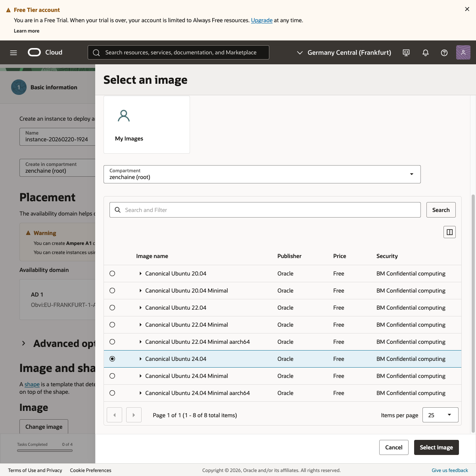Select Canonical Ubuntu 20.04 Minimal radio button
The image size is (476, 476).
tap(112, 291)
